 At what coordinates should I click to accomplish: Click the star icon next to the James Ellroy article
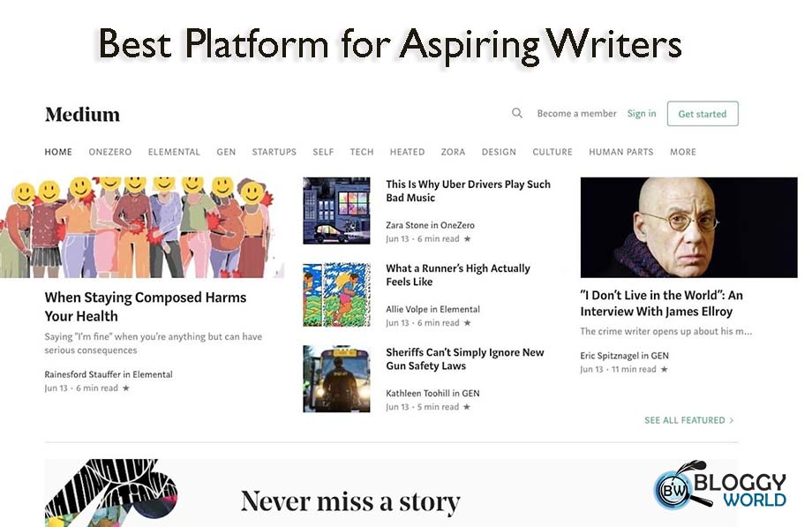665,371
